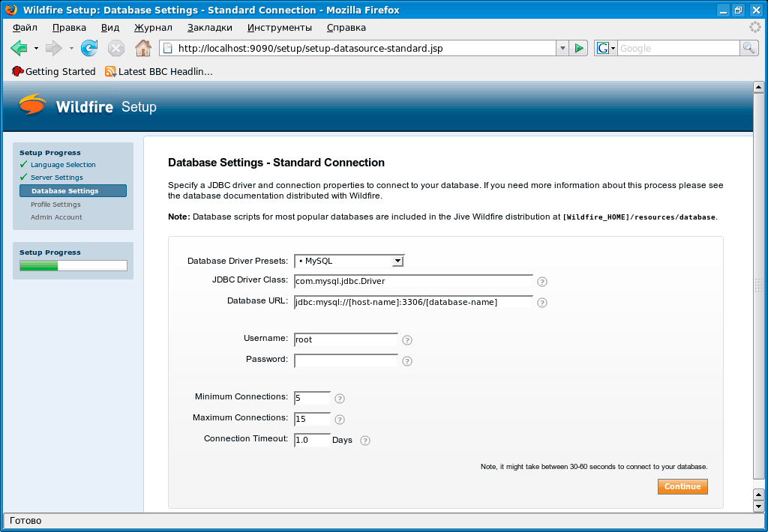The image size is (768, 532).
Task: Go to the Server Settings step
Action: (57, 178)
